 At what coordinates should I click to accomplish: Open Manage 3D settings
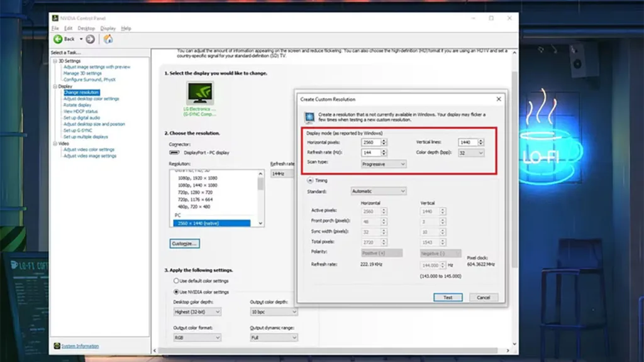[82, 73]
